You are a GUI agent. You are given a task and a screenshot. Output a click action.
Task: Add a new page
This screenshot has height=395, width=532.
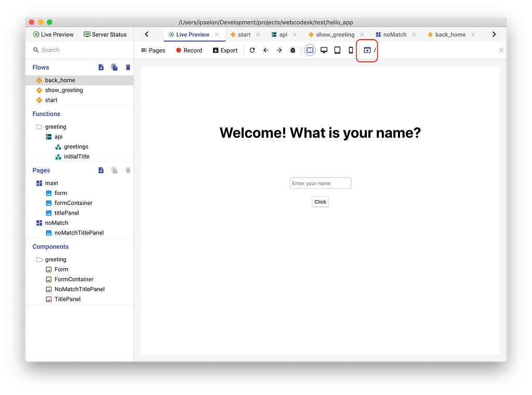point(101,170)
